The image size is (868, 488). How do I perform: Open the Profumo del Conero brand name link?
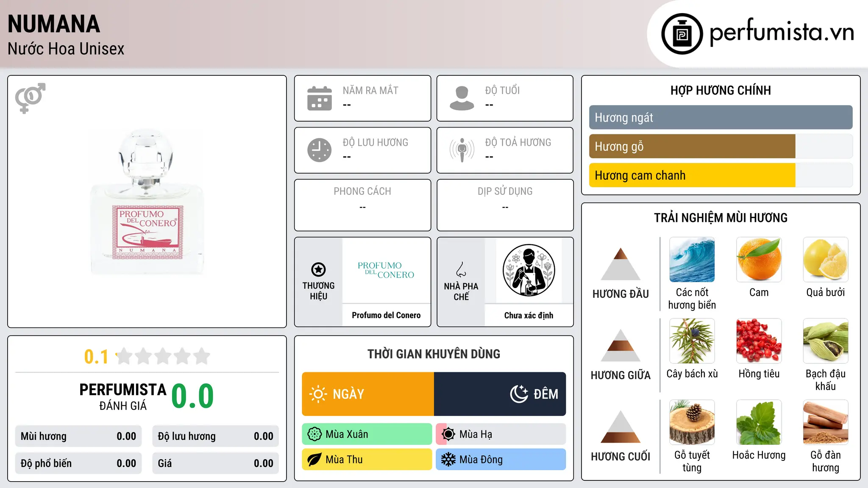click(386, 315)
